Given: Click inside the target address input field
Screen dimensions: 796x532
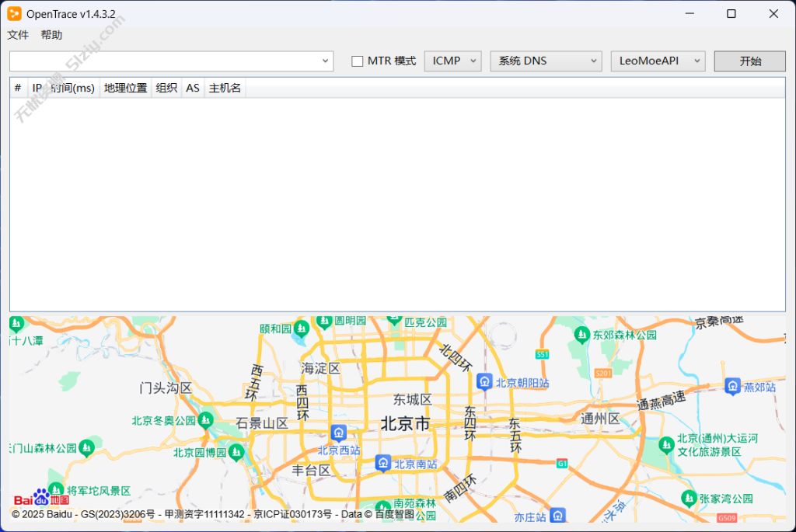Looking at the screenshot, I should (x=155, y=61).
